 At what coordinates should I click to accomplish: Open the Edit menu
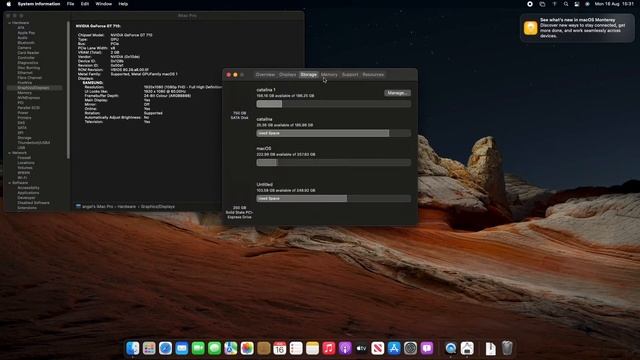click(85, 4)
